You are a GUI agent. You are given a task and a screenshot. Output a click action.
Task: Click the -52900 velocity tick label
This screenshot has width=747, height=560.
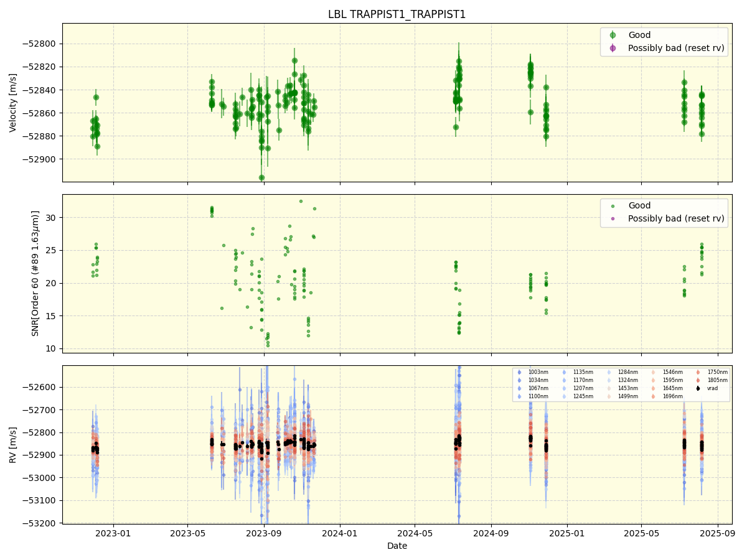pos(40,159)
